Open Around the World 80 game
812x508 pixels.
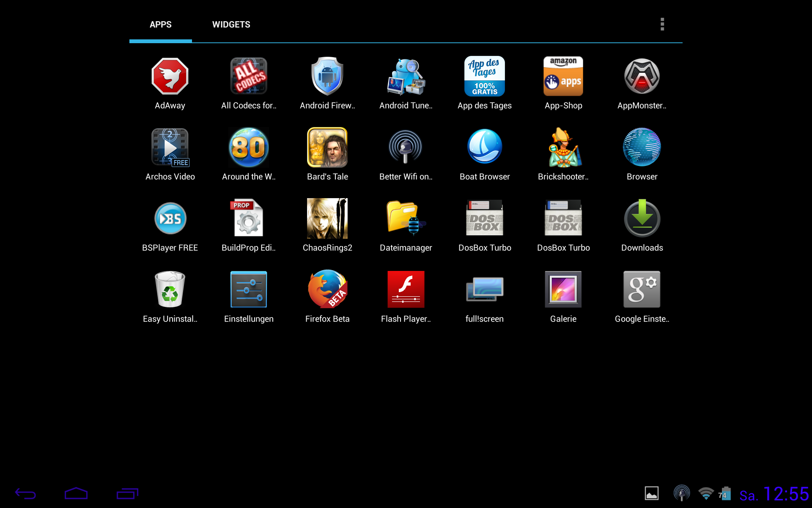249,148
